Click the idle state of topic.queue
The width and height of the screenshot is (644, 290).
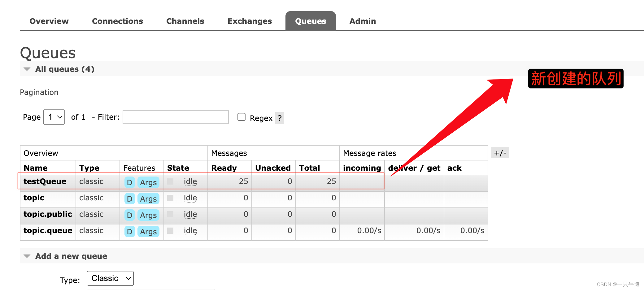(190, 231)
